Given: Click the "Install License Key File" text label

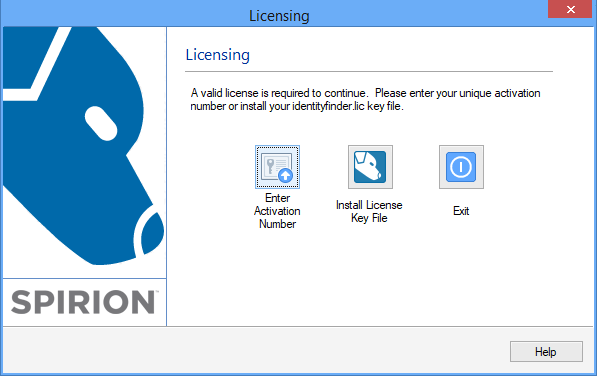Looking at the screenshot, I should 369,211.
